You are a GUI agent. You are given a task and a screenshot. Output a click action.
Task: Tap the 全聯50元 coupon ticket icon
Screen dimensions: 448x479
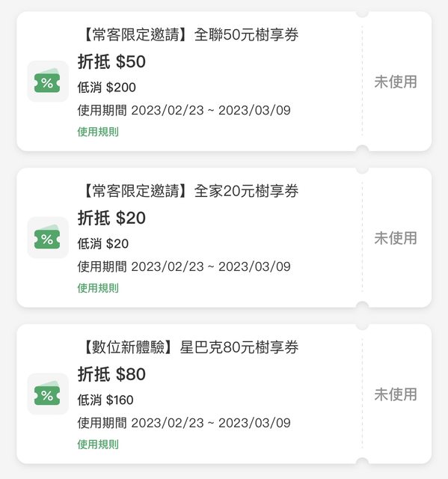[48, 82]
